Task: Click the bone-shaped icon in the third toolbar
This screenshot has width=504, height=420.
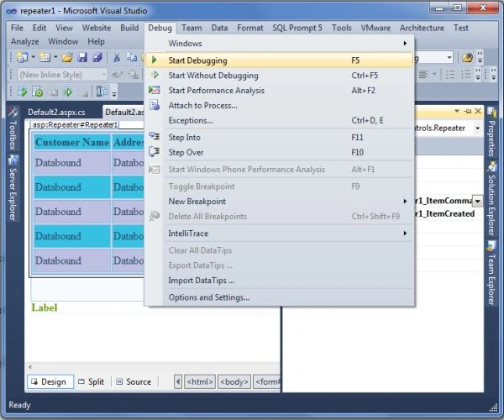Action: coord(102,92)
